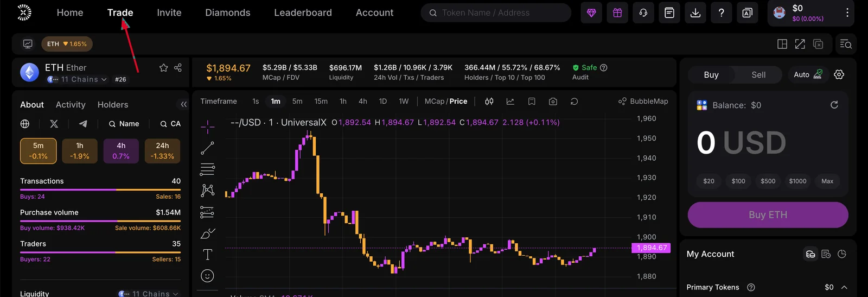This screenshot has height=297, width=868.
Task: Go to the Home page
Action: (x=70, y=12)
